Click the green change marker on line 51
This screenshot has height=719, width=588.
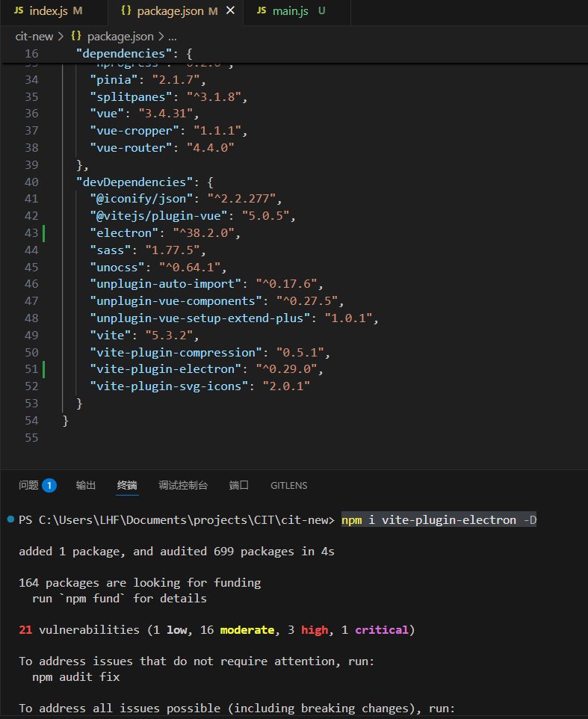(x=44, y=369)
